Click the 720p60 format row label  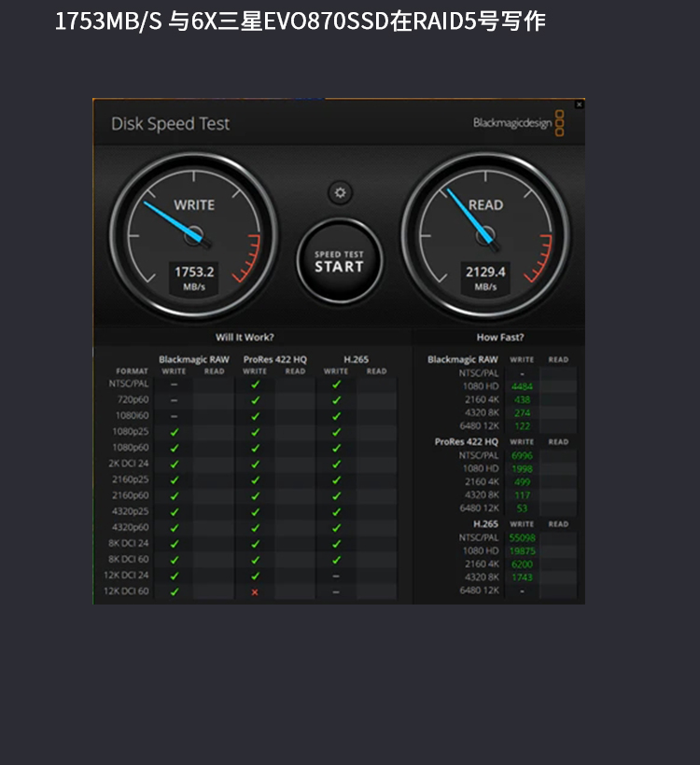point(133,399)
